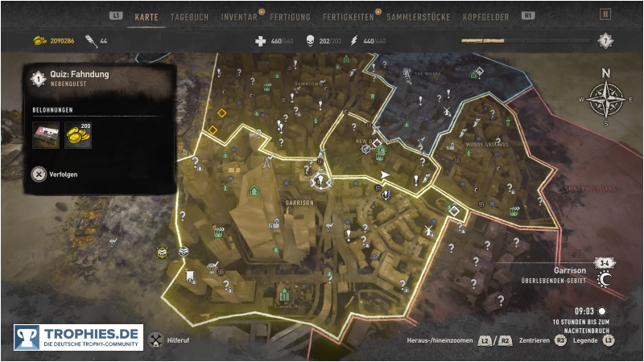
Task: Click the Zentrieren R3 button
Action: 560,340
